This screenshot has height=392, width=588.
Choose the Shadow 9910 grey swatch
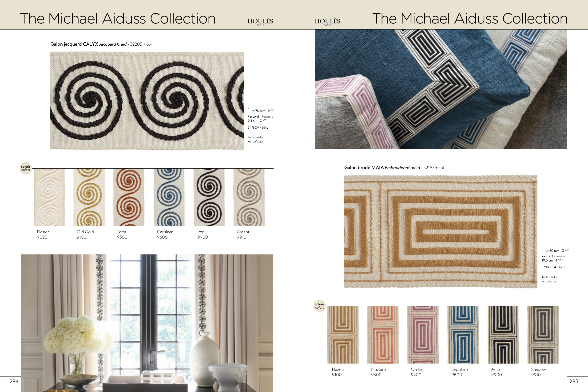pyautogui.click(x=543, y=335)
